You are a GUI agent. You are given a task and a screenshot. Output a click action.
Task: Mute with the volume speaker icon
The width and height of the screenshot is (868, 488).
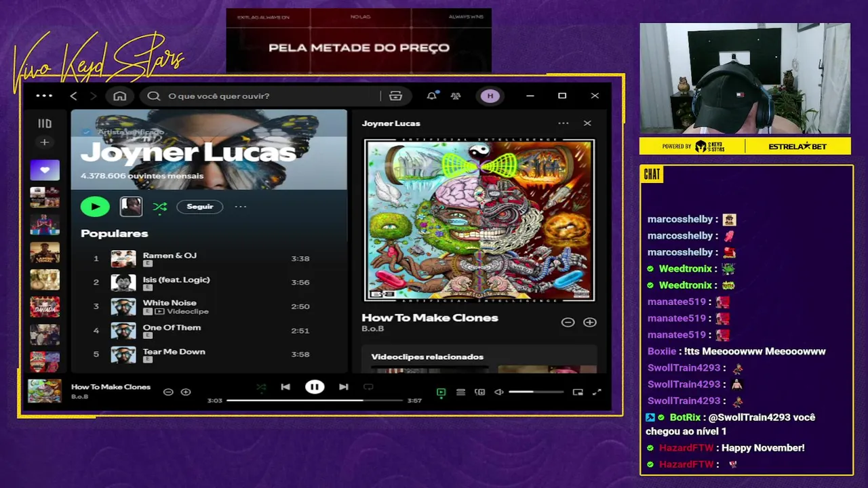(x=499, y=392)
